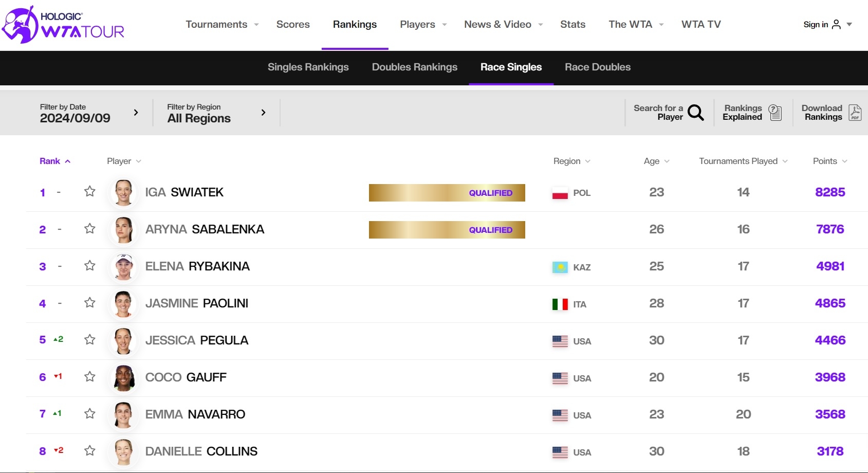Open Elena Rybakina's player name link
Image resolution: width=868 pixels, height=473 pixels.
click(x=197, y=266)
